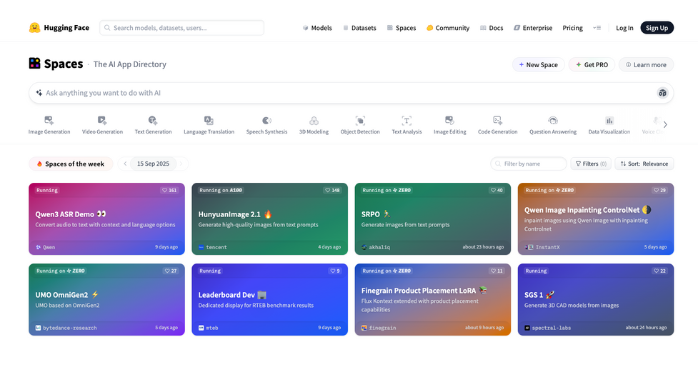Image resolution: width=698 pixels, height=365 pixels.
Task: Open the Speech Synthesis category icon
Action: 267,120
